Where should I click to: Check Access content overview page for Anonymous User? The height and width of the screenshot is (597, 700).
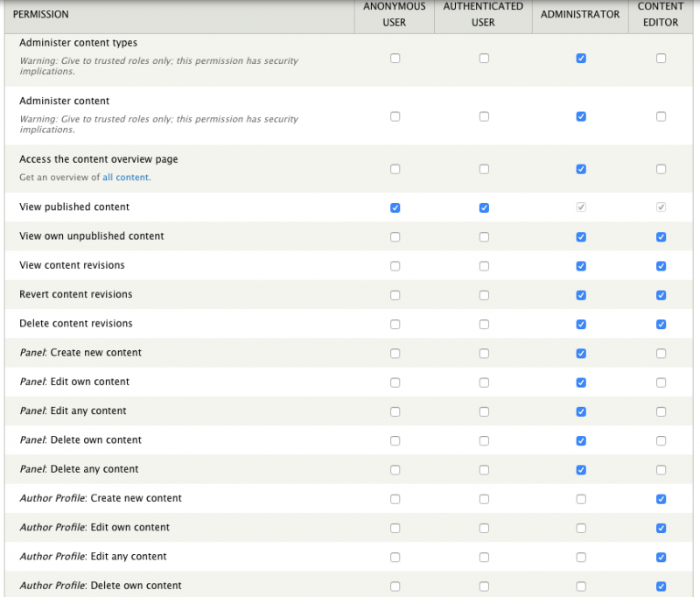(x=395, y=169)
